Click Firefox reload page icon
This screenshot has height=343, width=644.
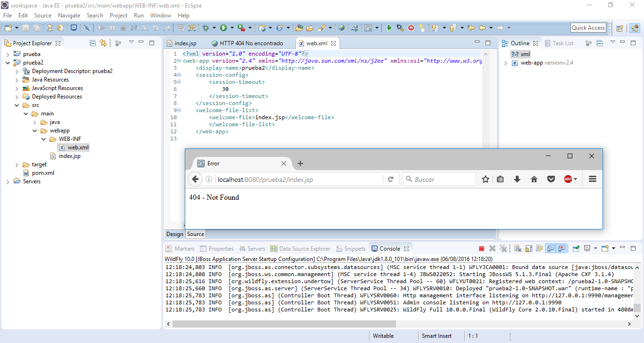click(390, 179)
